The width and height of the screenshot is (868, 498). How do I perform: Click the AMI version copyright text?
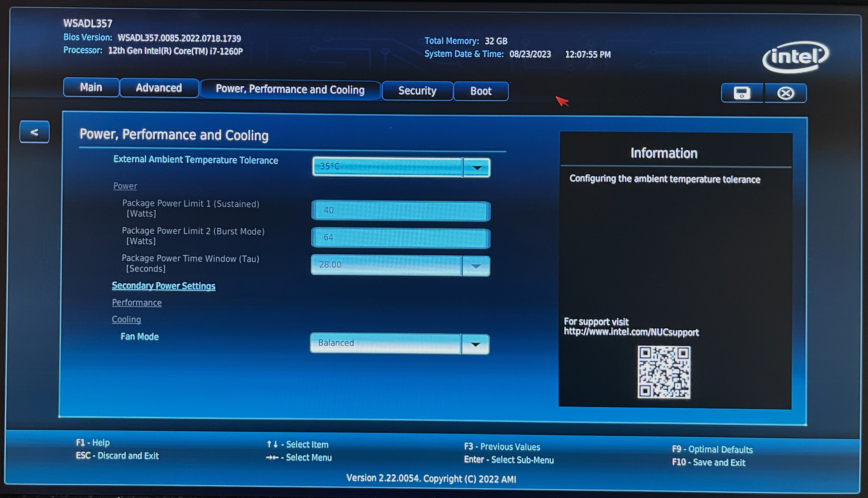point(431,478)
